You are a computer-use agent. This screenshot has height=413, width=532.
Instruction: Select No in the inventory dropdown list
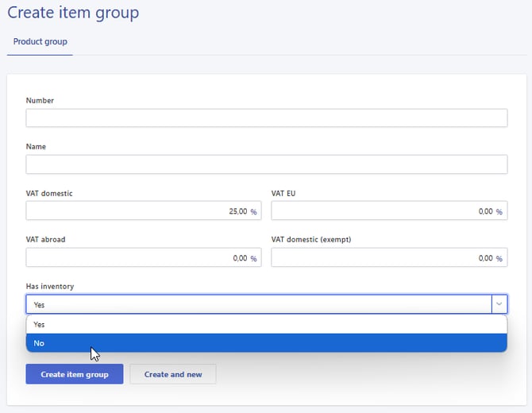pyautogui.click(x=266, y=343)
